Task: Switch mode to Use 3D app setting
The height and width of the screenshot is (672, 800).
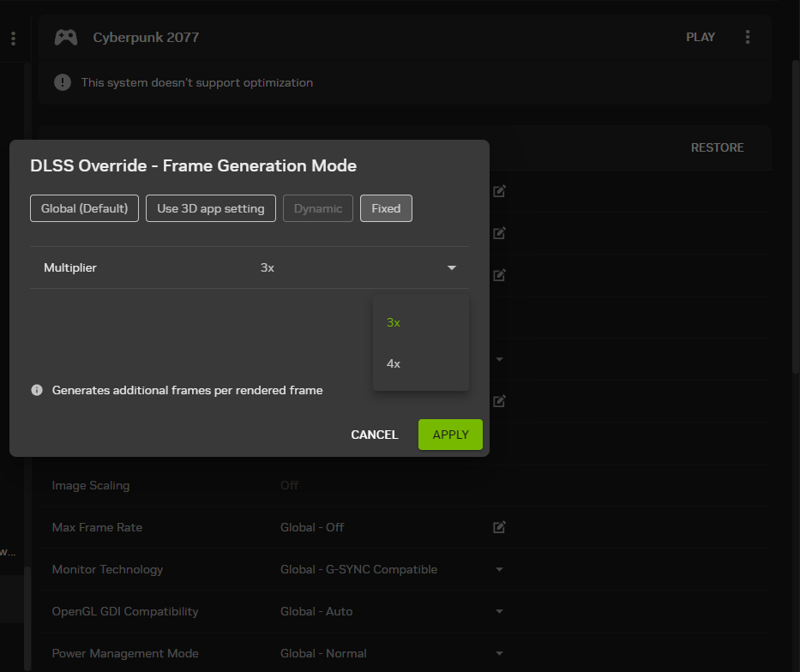Action: pyautogui.click(x=211, y=208)
